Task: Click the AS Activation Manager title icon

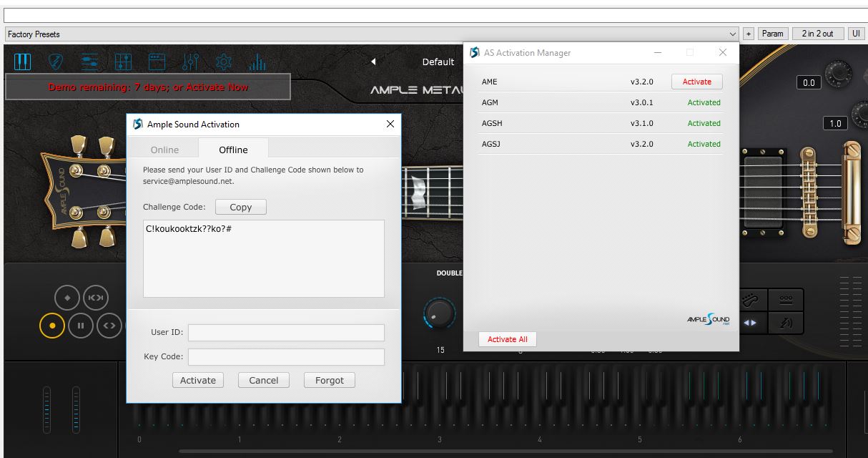Action: click(475, 53)
